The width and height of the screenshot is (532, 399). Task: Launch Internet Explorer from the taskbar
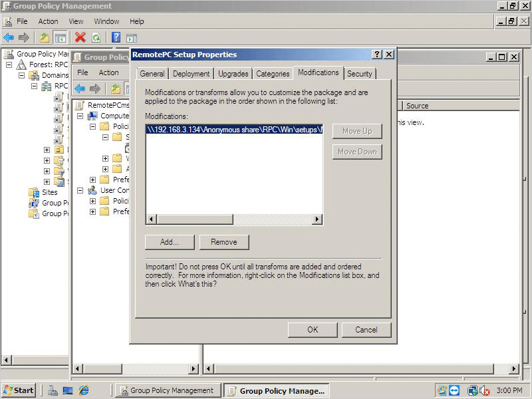(84, 390)
